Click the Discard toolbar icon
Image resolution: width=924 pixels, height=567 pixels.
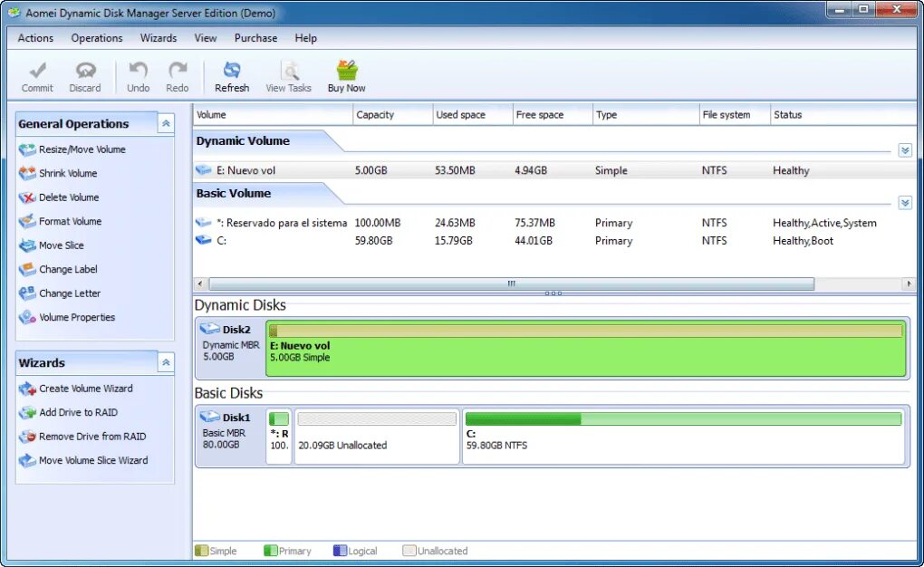tap(85, 71)
